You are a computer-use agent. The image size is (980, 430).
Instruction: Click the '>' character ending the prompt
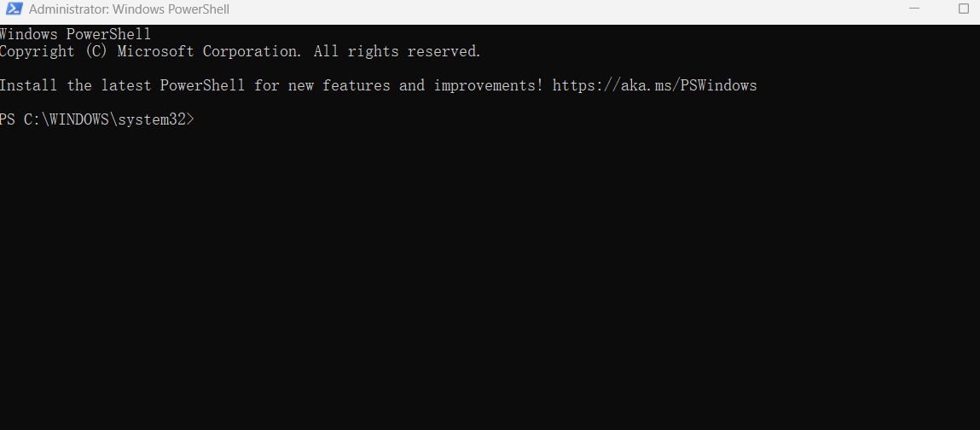click(x=190, y=119)
